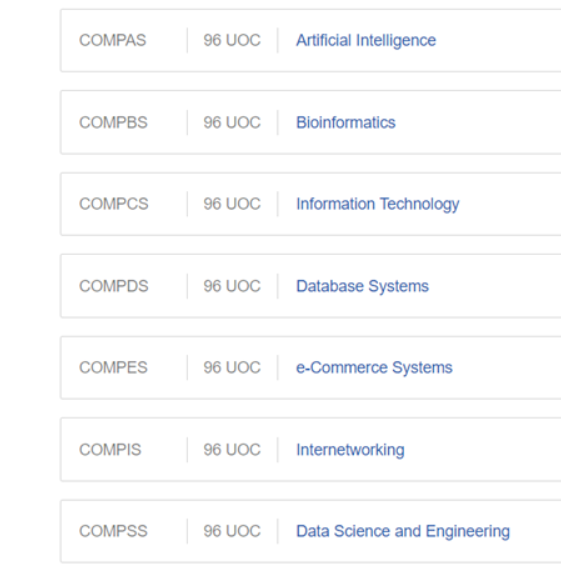
Task: Click 96 UOC in the Internetworking row
Action: point(232,450)
